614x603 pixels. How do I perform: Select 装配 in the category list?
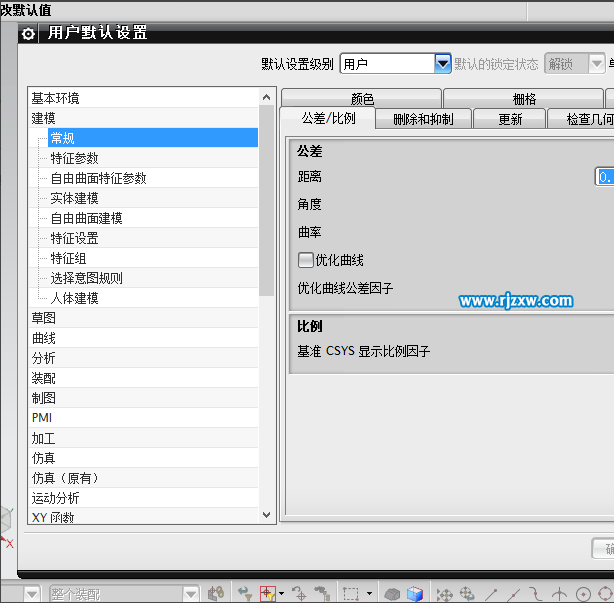143,378
